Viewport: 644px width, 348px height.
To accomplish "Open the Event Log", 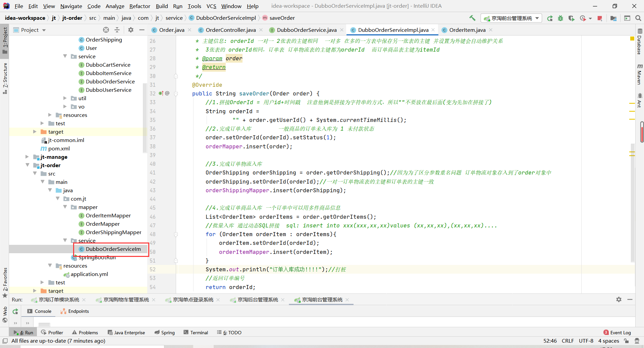I will coord(617,333).
